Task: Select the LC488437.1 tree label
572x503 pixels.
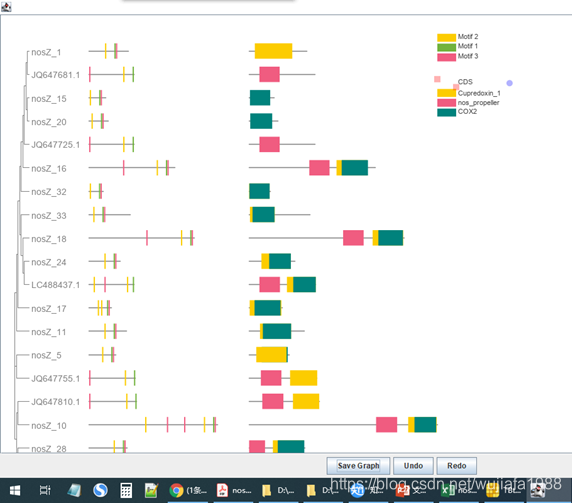Action: click(x=55, y=285)
